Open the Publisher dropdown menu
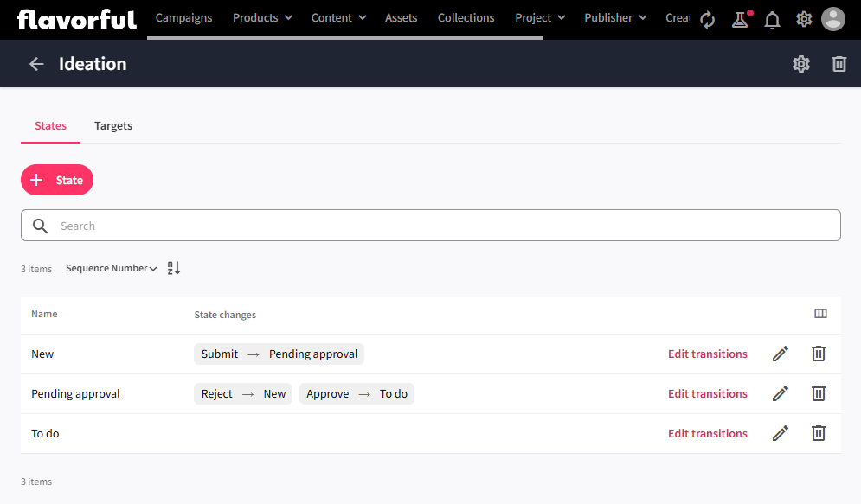This screenshot has height=504, width=861. tap(615, 17)
